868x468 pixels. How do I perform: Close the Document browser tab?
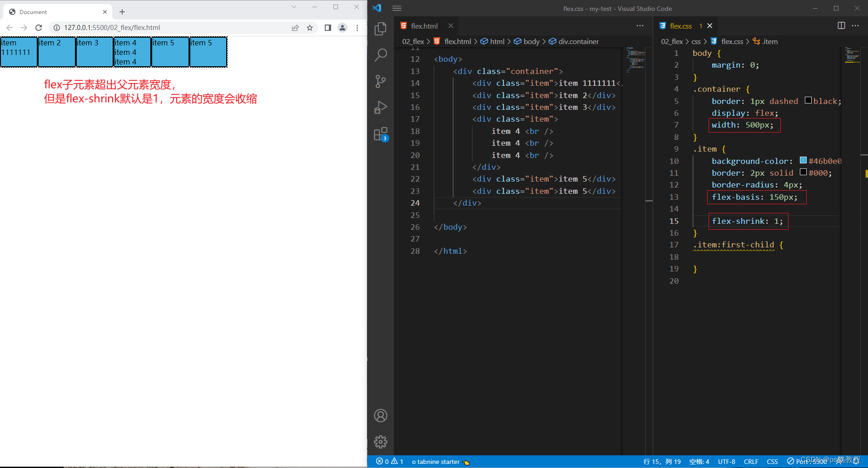click(105, 12)
